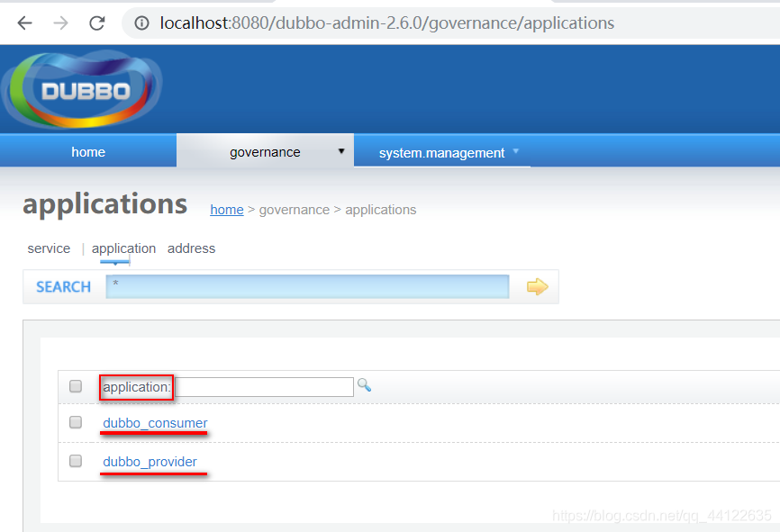
Task: Check the dubbo_consumer row checkbox
Action: tap(76, 422)
